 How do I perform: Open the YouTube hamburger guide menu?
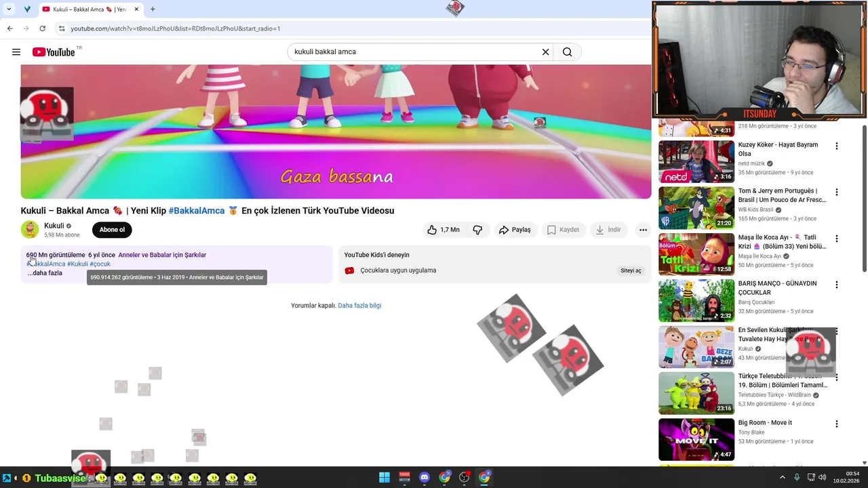(x=16, y=52)
